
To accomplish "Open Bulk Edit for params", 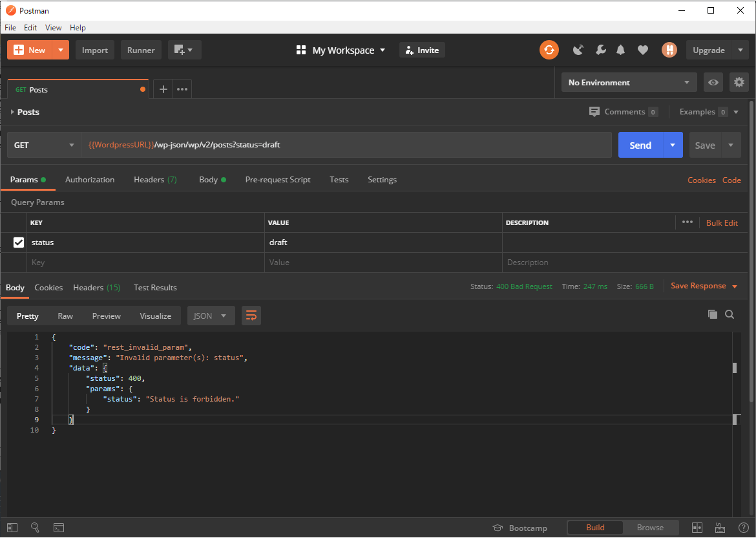I will click(722, 222).
